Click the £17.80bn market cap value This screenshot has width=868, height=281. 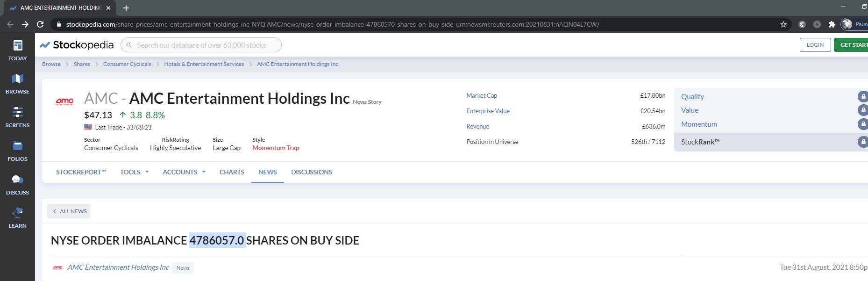tap(653, 95)
